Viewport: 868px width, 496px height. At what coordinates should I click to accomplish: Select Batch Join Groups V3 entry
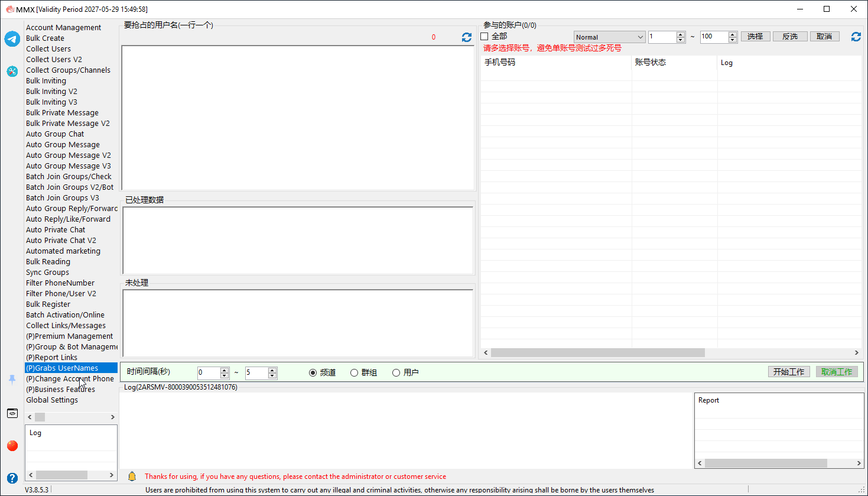[62, 198]
